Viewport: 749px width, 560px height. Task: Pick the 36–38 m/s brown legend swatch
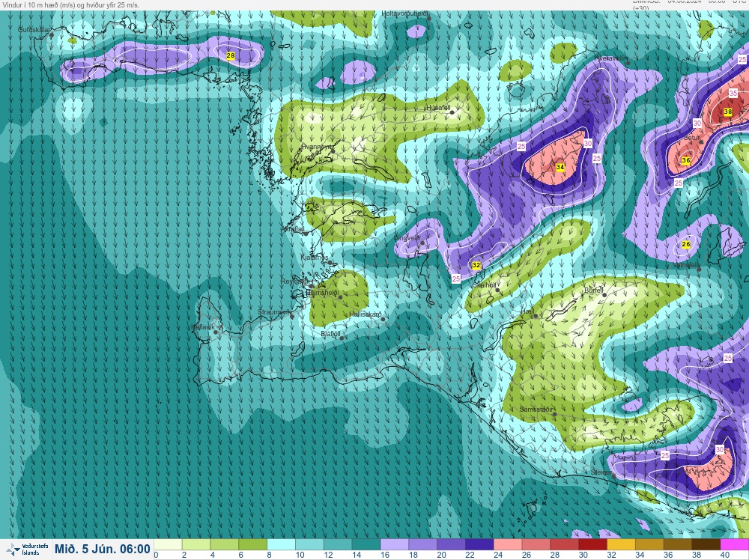679,545
